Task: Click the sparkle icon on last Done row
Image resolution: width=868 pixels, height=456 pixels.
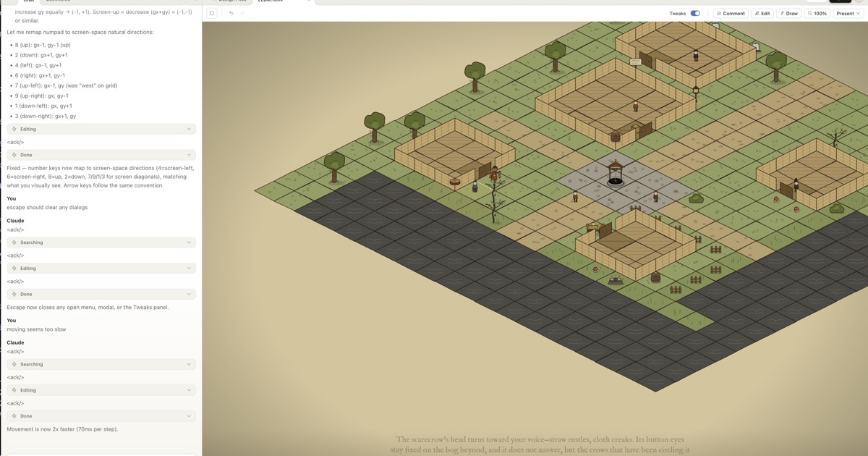Action: 14,416
